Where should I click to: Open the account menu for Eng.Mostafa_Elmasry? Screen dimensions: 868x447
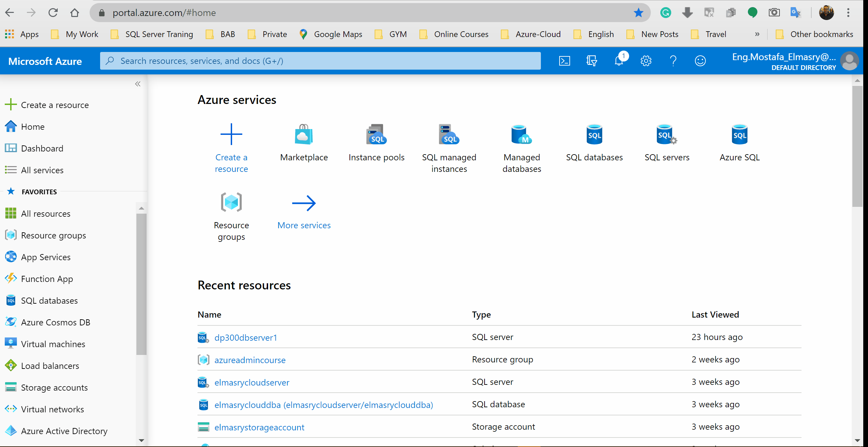pos(794,61)
